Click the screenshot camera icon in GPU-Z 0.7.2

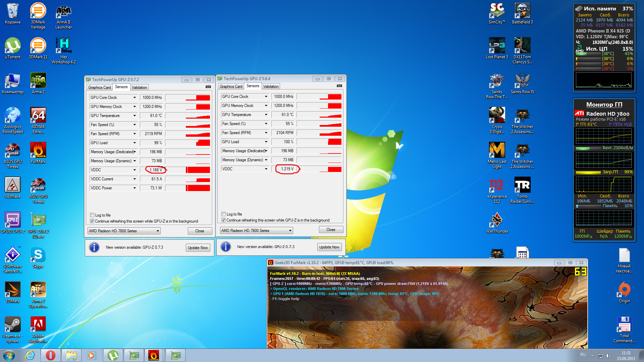pyautogui.click(x=208, y=87)
